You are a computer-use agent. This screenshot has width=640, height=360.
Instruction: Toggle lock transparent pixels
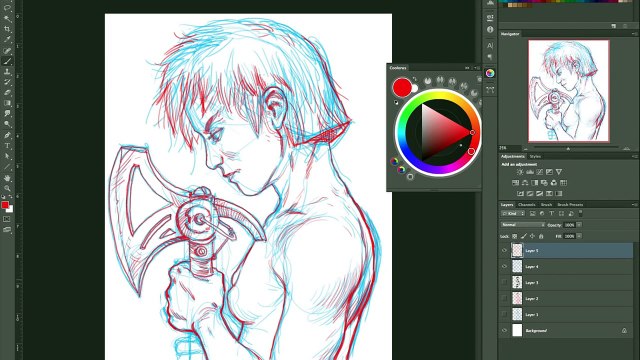(x=515, y=236)
